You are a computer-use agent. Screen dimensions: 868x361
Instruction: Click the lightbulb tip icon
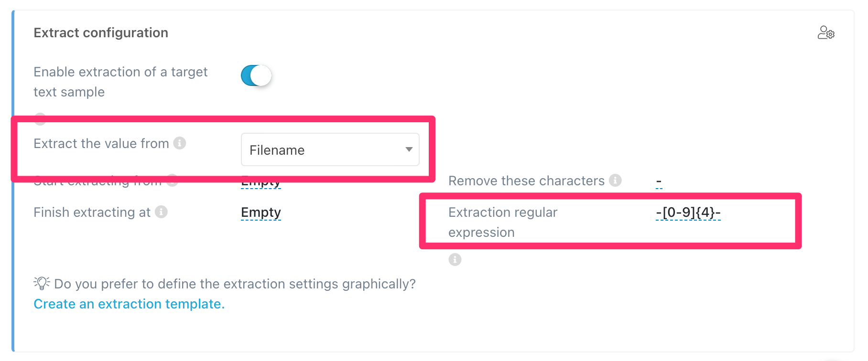click(42, 283)
